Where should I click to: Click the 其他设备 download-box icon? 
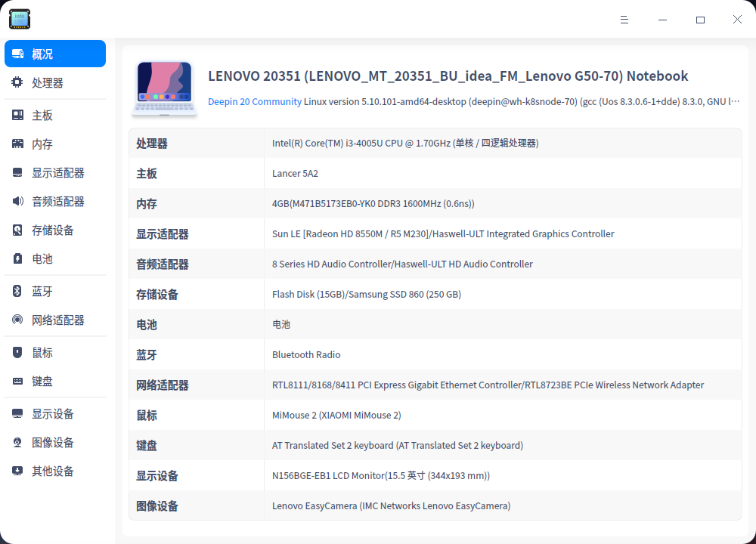(17, 471)
